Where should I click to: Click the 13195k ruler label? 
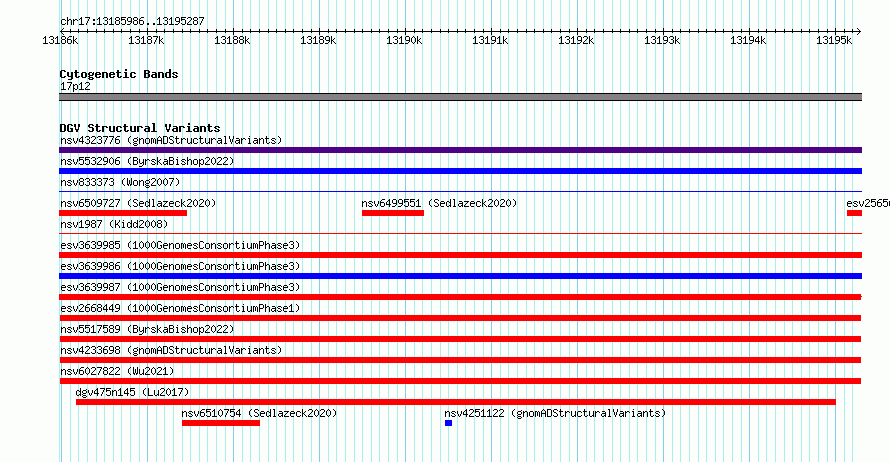(834, 41)
